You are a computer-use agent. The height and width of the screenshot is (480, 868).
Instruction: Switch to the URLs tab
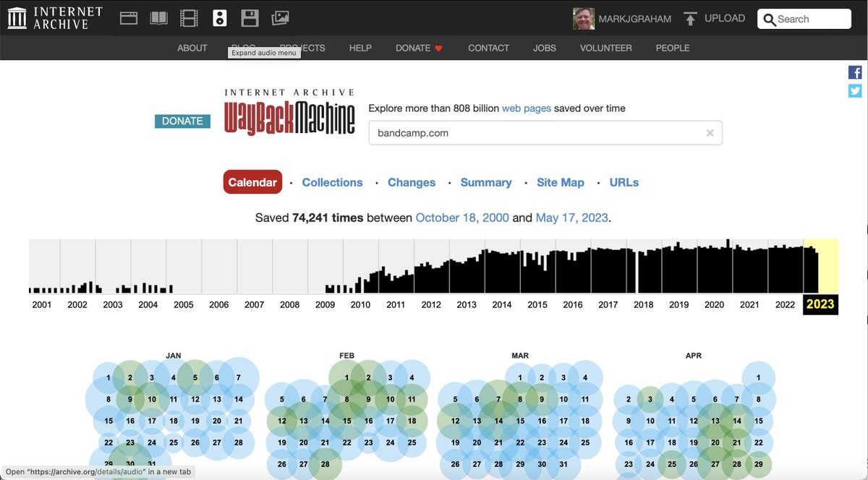click(624, 182)
